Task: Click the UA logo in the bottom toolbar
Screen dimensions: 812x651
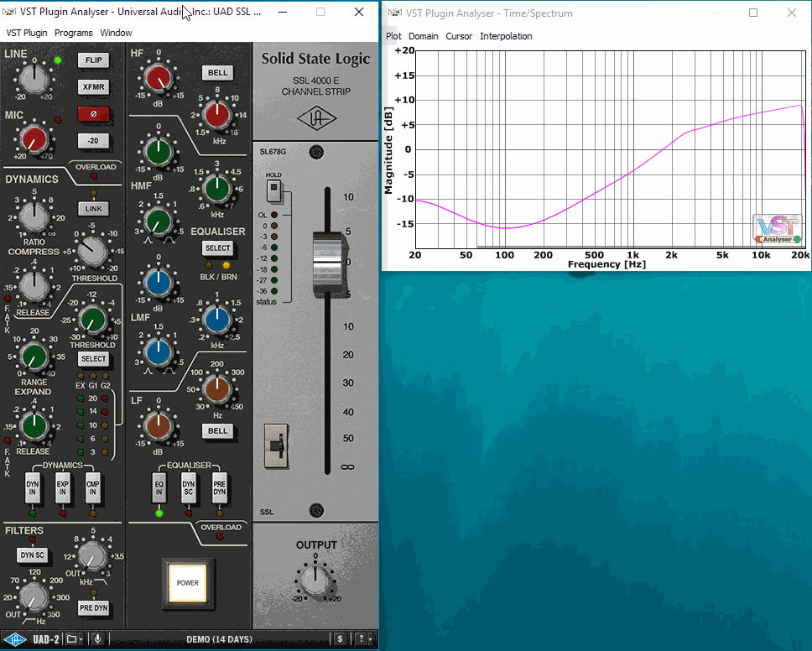Action: 15,639
